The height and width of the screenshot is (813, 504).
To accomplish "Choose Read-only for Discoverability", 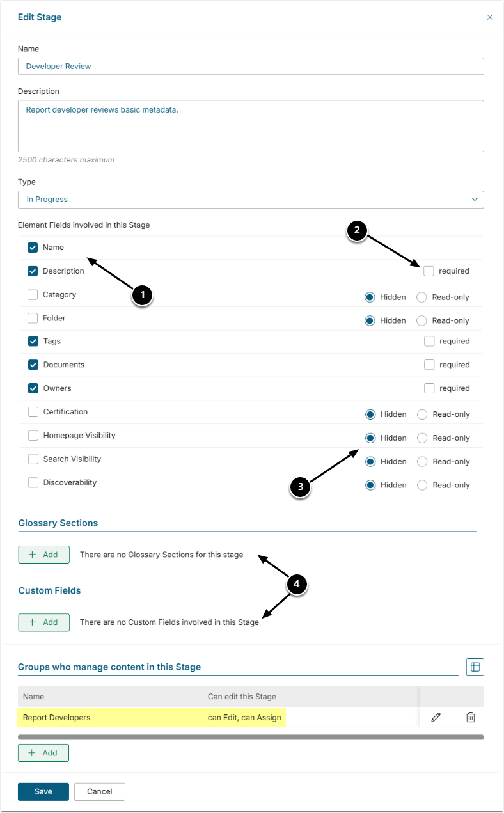I will [x=422, y=485].
